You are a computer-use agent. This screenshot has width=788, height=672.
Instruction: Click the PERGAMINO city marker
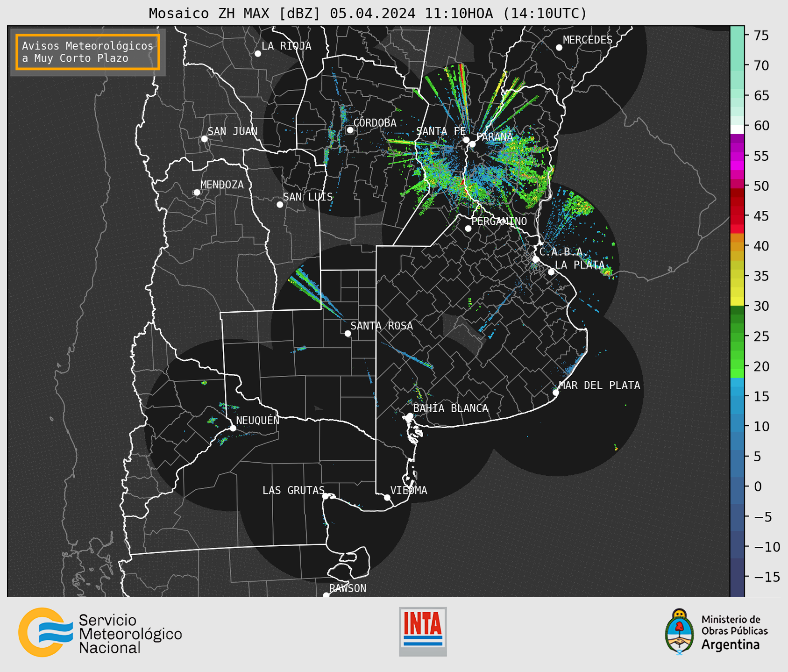pos(468,229)
